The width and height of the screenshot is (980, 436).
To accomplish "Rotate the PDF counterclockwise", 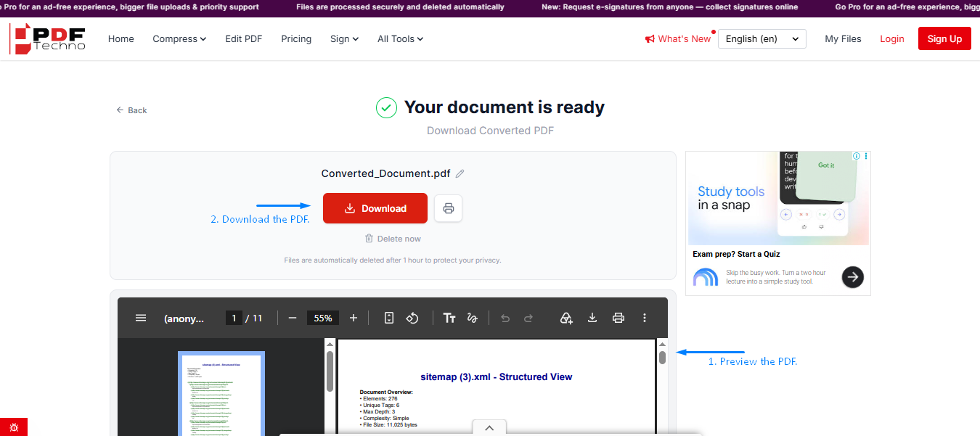I will coord(412,318).
